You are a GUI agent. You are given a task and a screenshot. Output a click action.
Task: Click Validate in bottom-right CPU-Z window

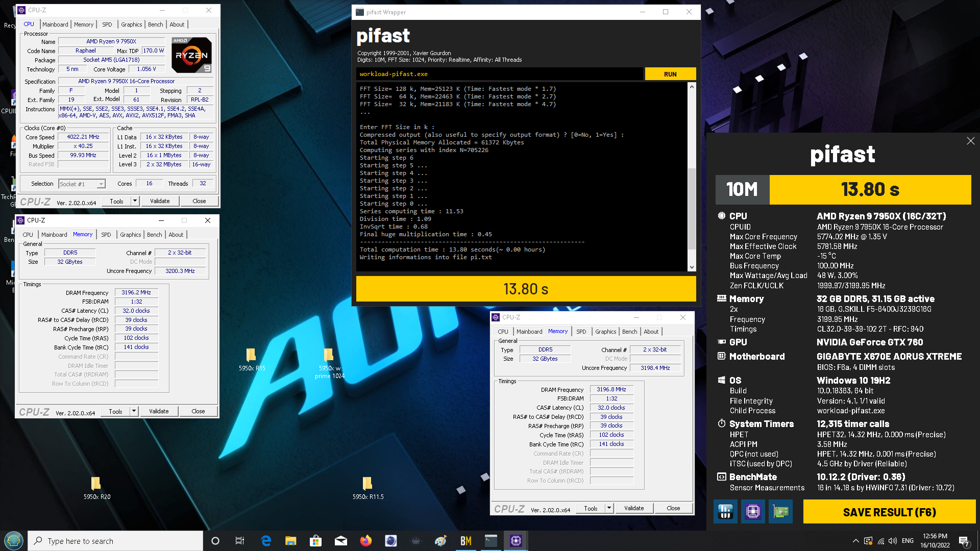click(x=634, y=508)
